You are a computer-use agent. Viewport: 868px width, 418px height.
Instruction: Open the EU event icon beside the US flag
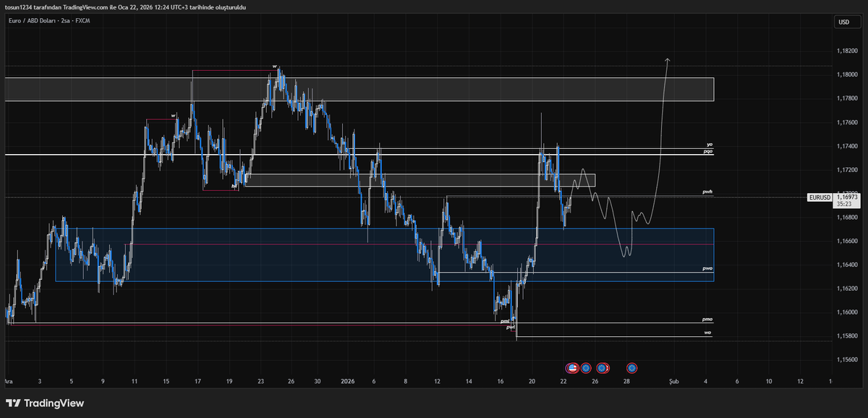(x=586, y=368)
